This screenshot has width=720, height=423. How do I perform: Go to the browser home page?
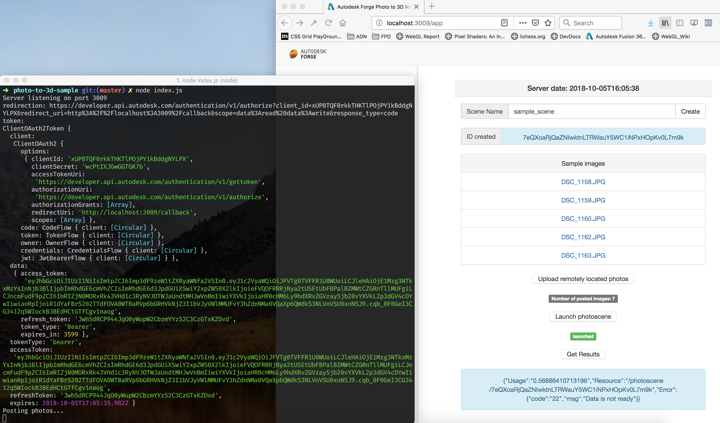(343, 23)
